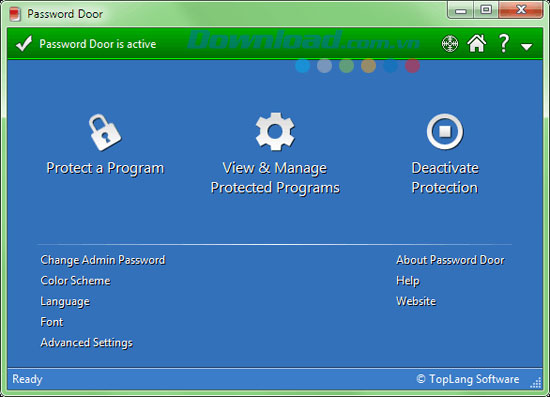Screen dimensions: 550x397
Task: Click the stop-circle Deactivate Protection icon
Action: (x=445, y=132)
